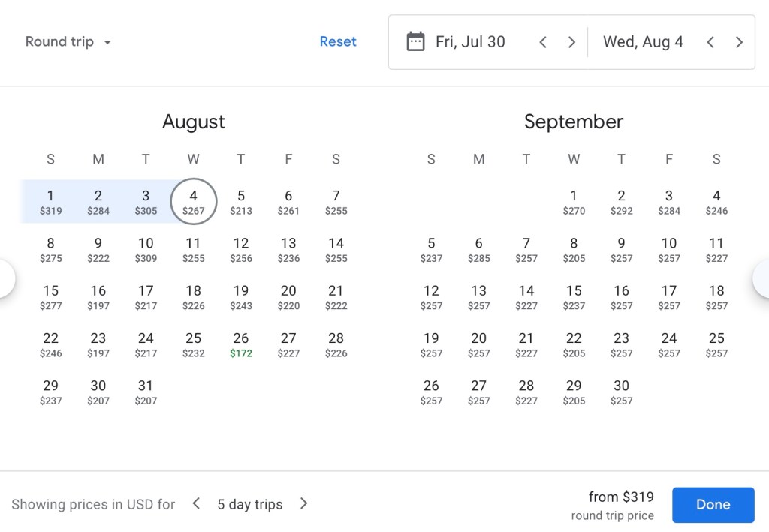Select the Wed, Aug 4 return field
The height and width of the screenshot is (532, 769).
coord(643,42)
